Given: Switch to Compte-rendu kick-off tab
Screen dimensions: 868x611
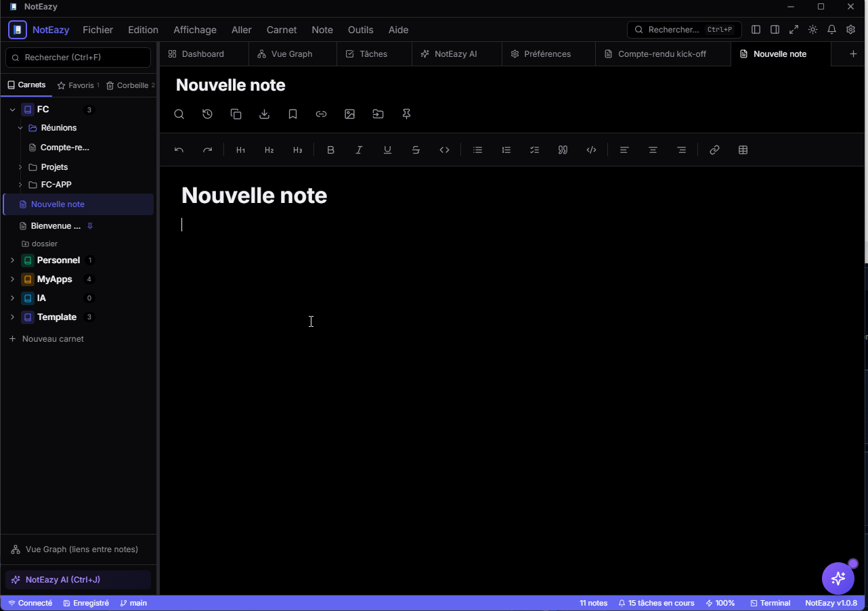Looking at the screenshot, I should (663, 54).
